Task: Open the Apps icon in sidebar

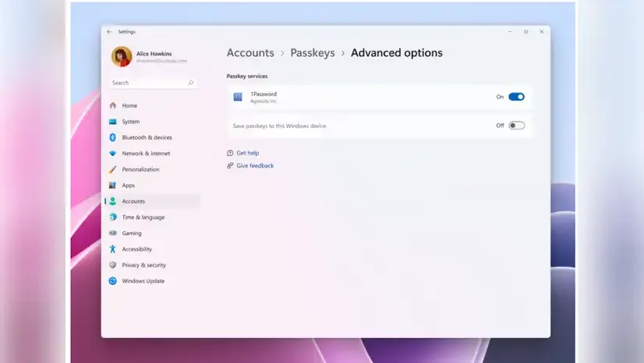Action: [x=113, y=186]
